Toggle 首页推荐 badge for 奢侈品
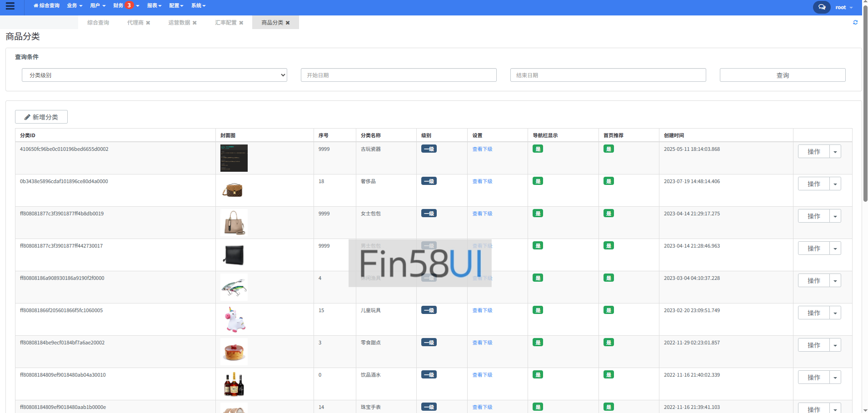This screenshot has width=868, height=413. point(609,181)
